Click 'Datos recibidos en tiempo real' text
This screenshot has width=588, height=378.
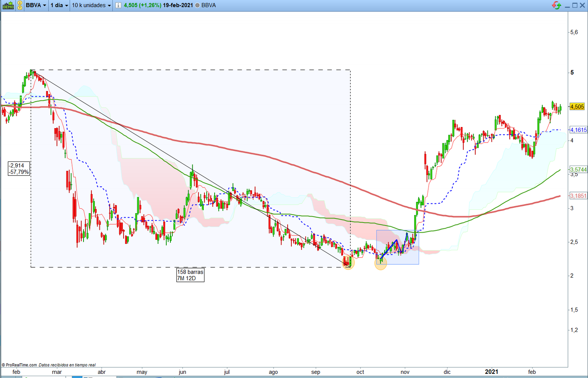pos(67,365)
